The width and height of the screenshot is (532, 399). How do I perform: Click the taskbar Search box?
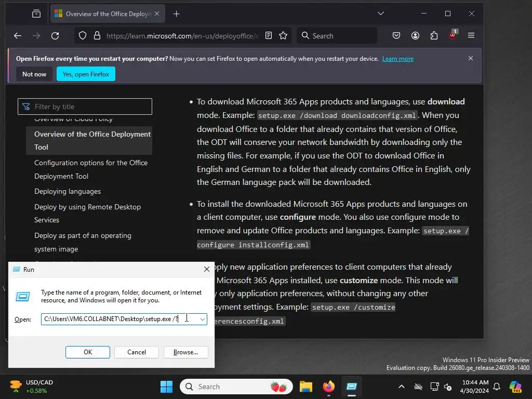(x=236, y=387)
